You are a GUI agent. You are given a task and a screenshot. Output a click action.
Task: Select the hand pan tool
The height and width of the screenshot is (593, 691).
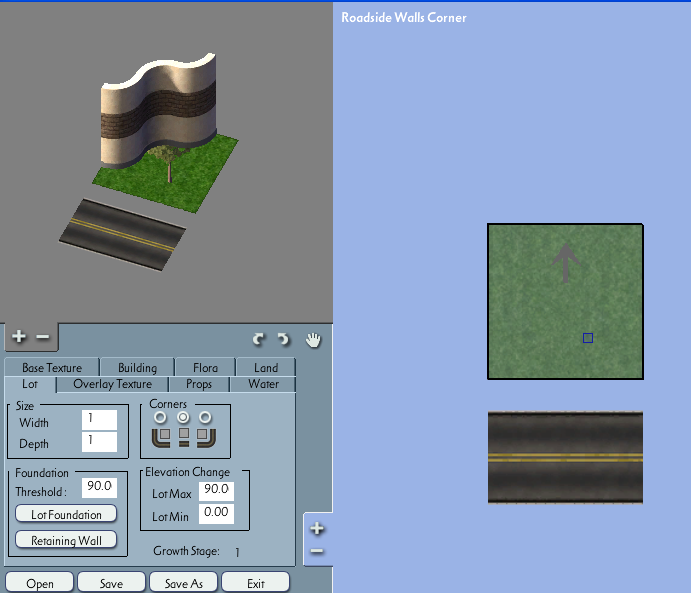(313, 340)
